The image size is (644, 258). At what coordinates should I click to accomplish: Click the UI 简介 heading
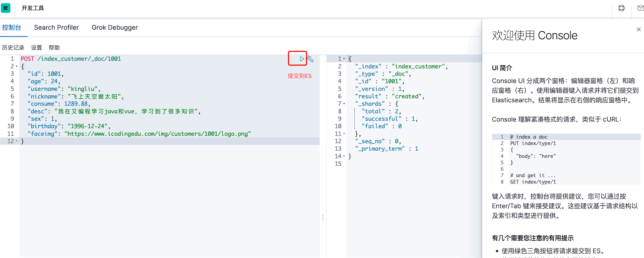point(502,68)
